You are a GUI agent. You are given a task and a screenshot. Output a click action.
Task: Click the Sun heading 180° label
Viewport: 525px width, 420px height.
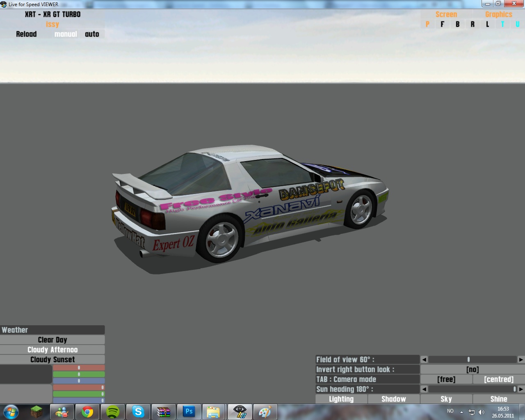[x=367, y=389]
